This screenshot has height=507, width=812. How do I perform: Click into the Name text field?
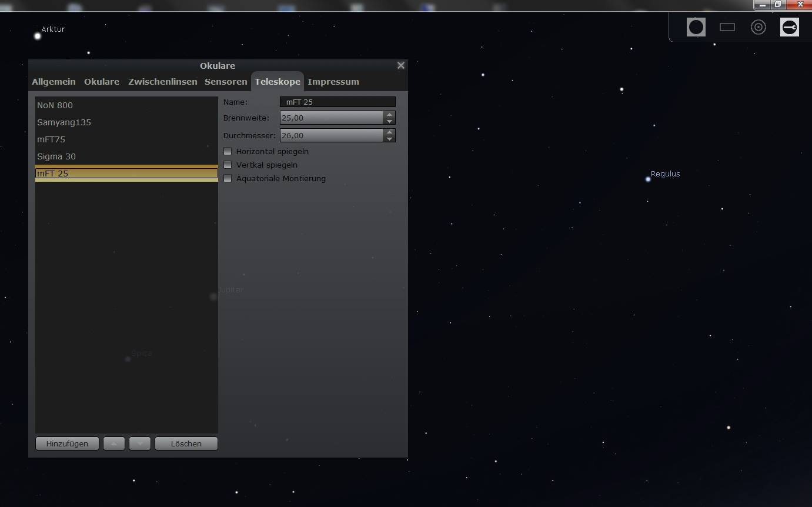coord(338,102)
